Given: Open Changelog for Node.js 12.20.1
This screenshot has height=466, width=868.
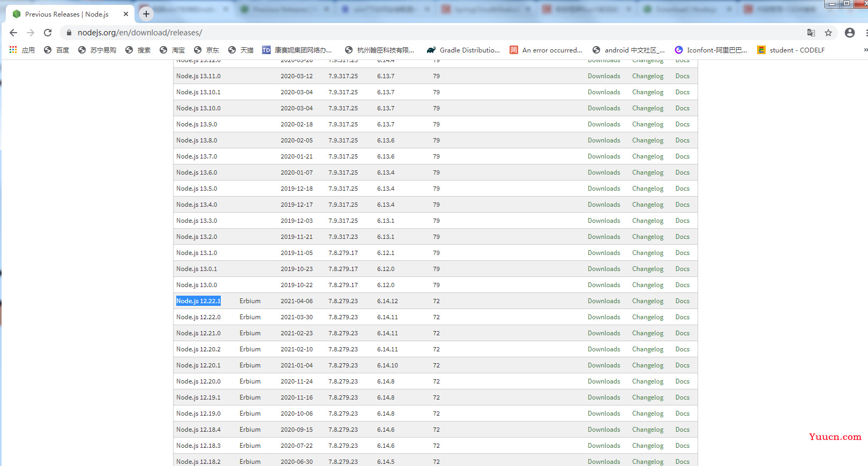Looking at the screenshot, I should click(648, 365).
